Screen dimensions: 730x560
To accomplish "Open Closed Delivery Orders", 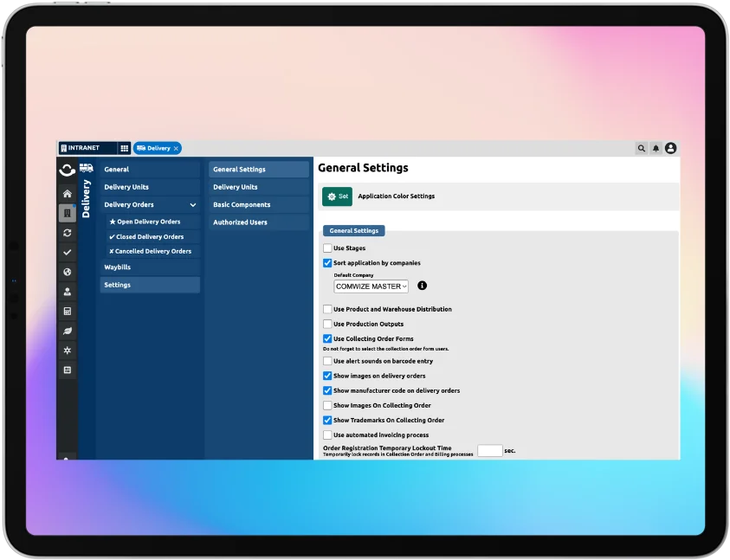I will click(x=150, y=236).
